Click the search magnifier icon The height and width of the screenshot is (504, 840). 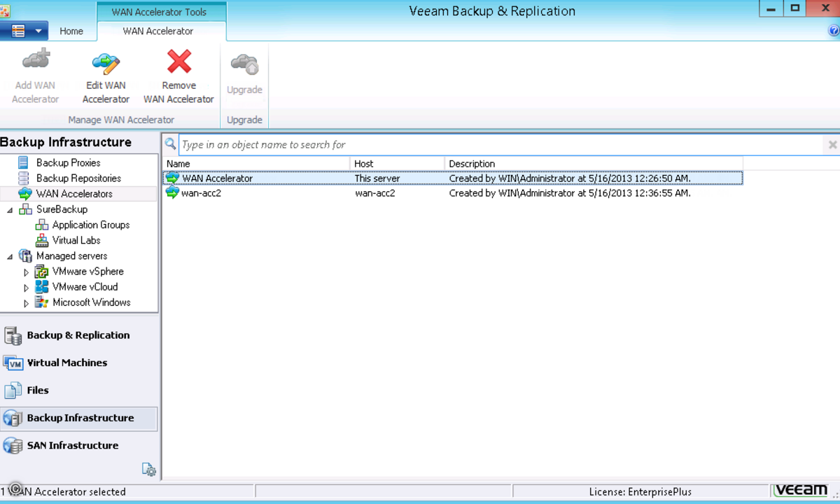pos(170,144)
